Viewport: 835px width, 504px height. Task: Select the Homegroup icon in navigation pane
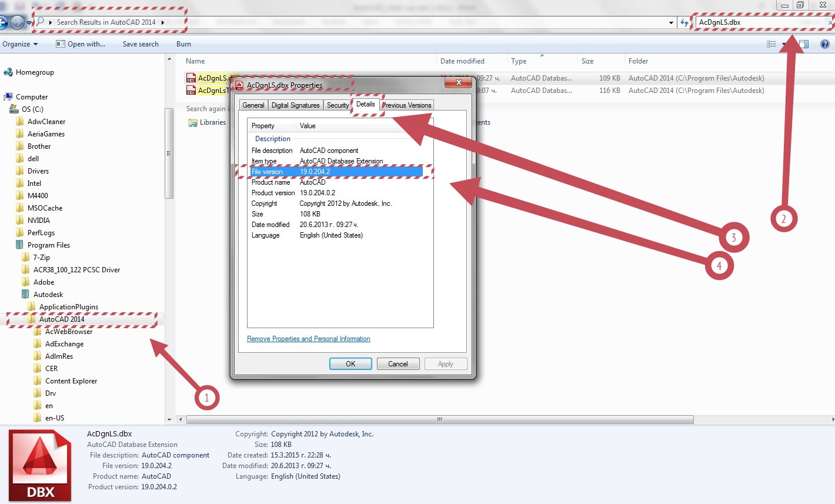pyautogui.click(x=8, y=72)
